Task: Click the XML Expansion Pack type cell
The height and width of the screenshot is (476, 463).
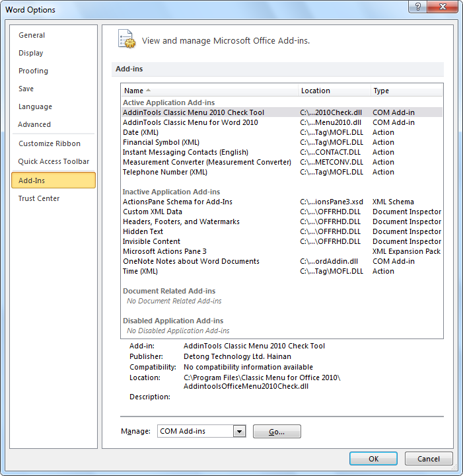Action: pos(406,251)
